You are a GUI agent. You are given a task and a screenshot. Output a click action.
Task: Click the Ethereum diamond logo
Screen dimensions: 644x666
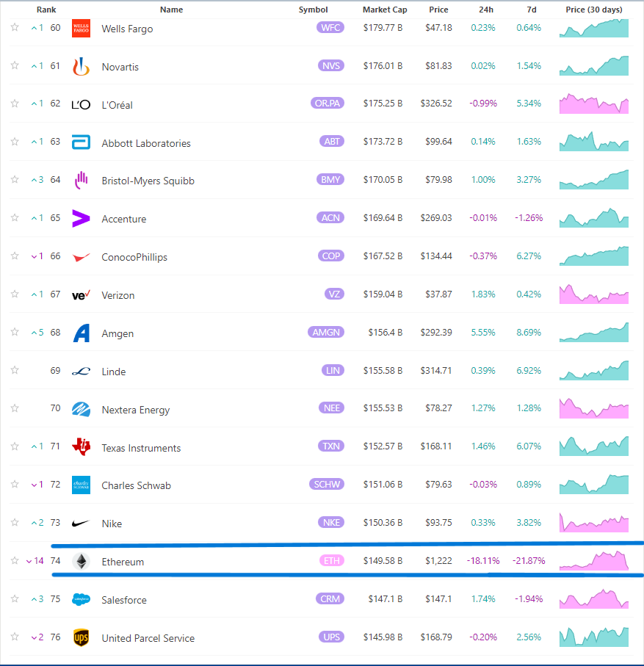click(x=81, y=561)
